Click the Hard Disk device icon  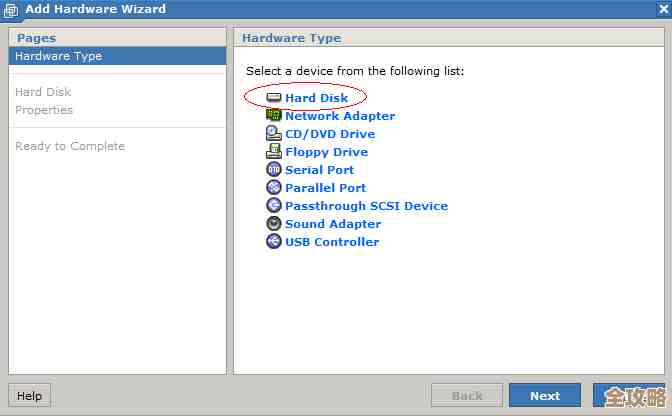(x=274, y=98)
